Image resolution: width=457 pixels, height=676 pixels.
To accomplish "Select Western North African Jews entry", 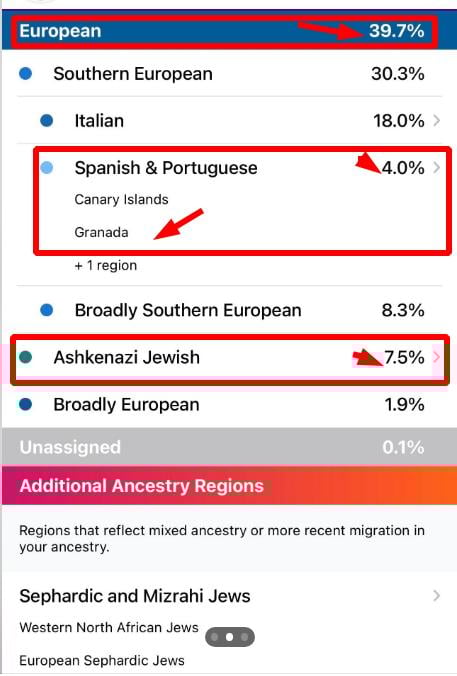I will coord(109,627).
